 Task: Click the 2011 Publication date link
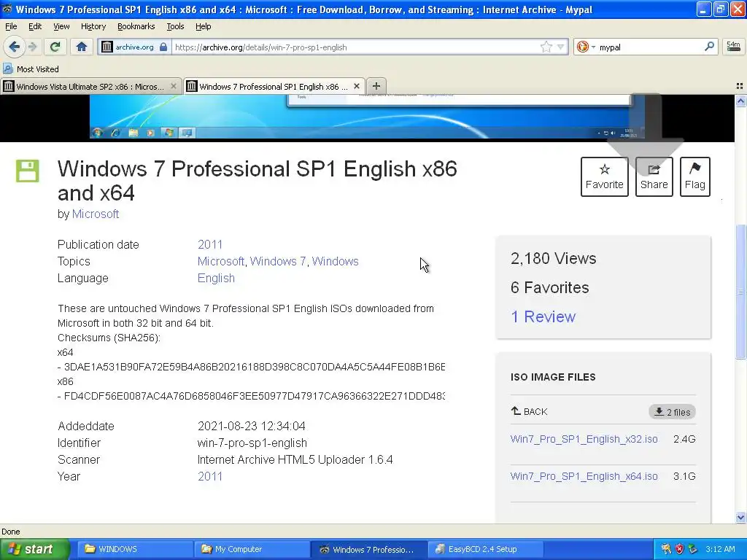(x=209, y=244)
